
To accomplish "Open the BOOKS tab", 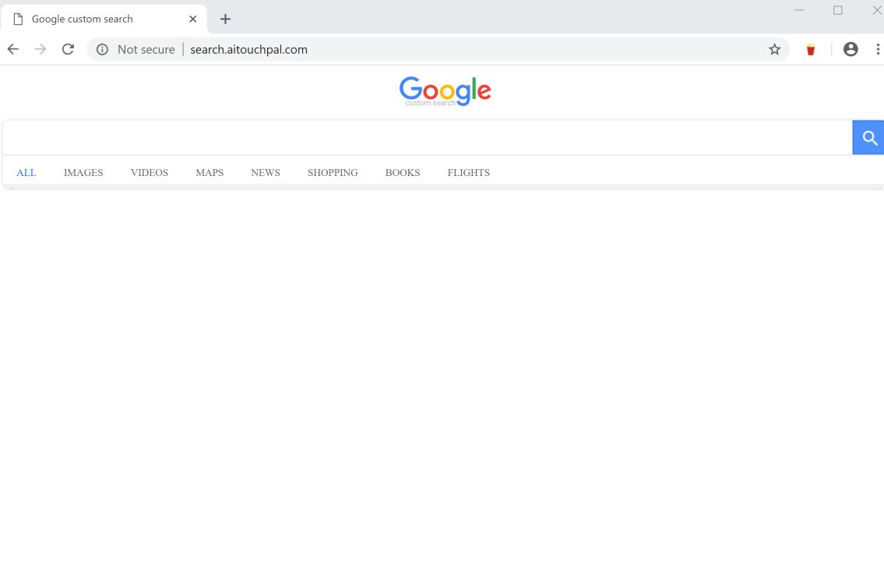I will click(403, 173).
